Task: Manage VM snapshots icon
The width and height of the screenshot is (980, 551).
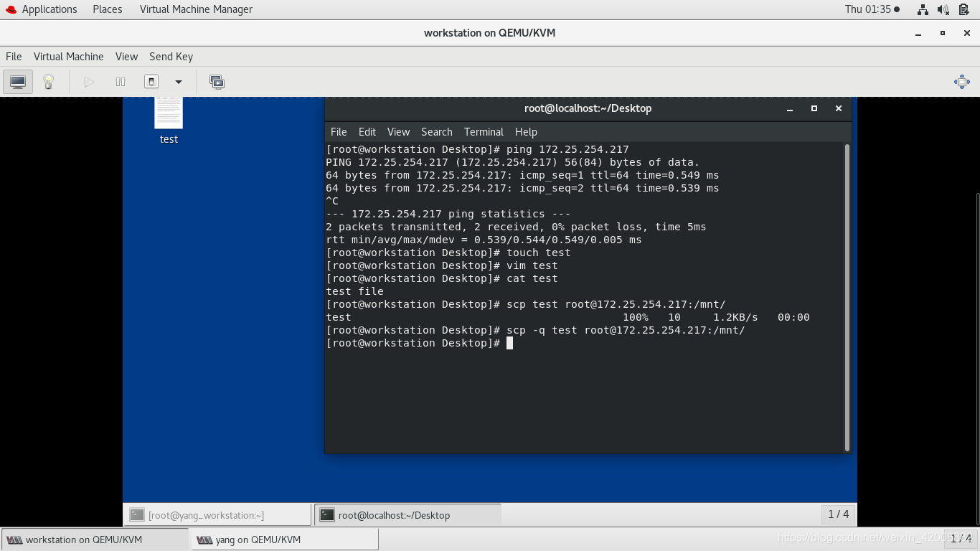Action: pyautogui.click(x=217, y=82)
